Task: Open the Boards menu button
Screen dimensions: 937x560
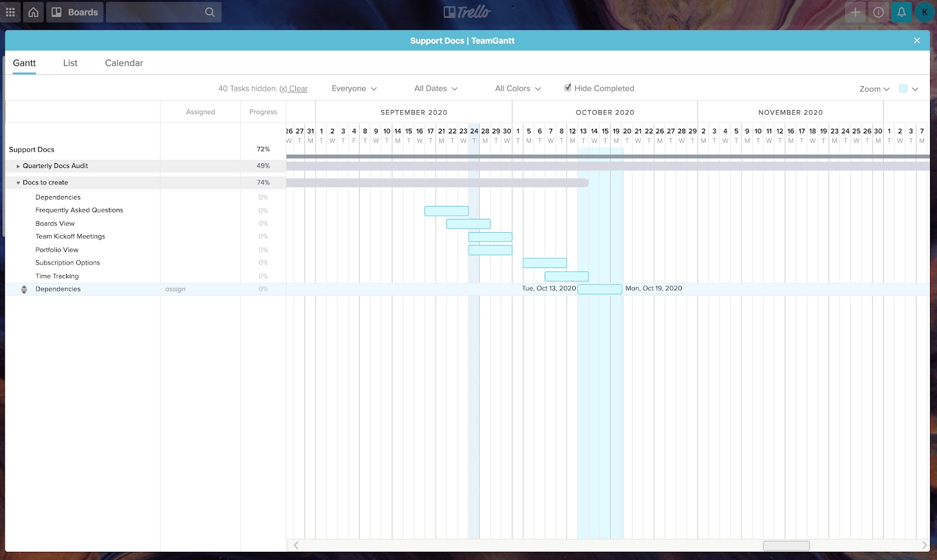Action: coord(75,12)
